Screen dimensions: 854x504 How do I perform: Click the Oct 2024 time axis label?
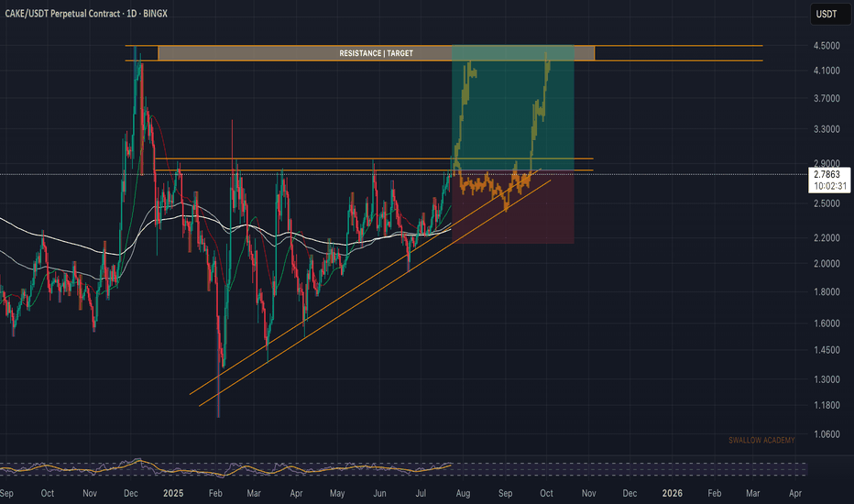click(48, 493)
